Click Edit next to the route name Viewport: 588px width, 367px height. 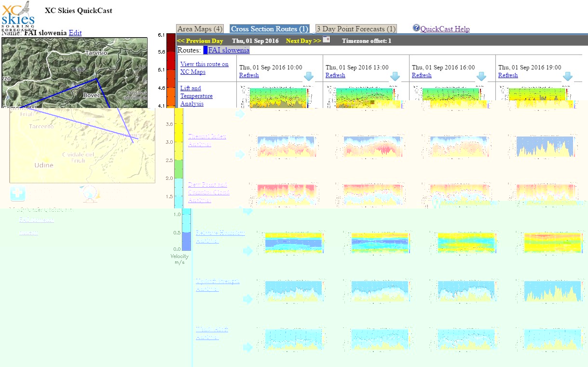pos(75,33)
